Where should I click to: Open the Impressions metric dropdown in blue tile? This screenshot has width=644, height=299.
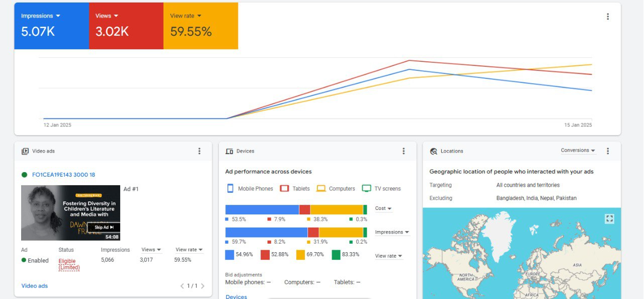[41, 16]
